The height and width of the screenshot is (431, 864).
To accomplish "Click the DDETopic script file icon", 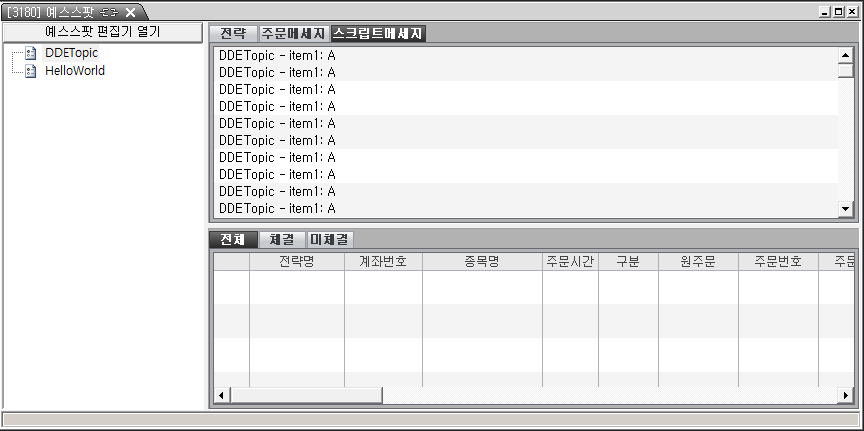I will tap(30, 54).
